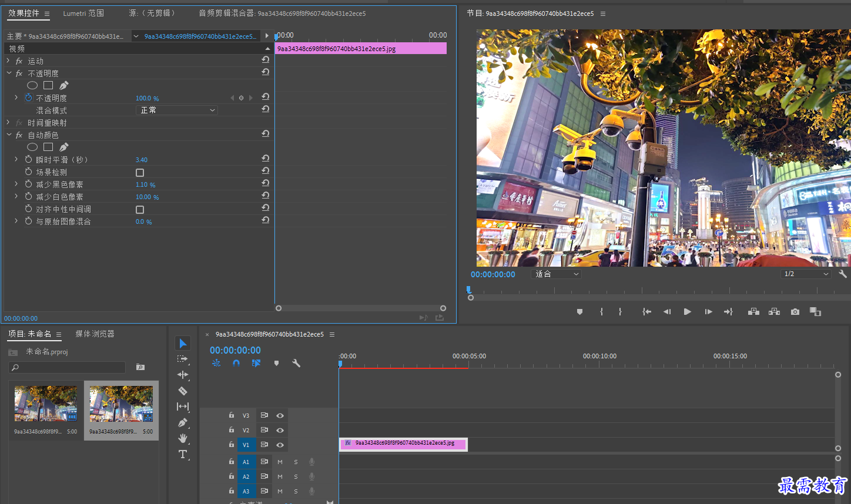The image size is (851, 504).
Task: Toggle opacity animation stopwatch
Action: tap(28, 98)
